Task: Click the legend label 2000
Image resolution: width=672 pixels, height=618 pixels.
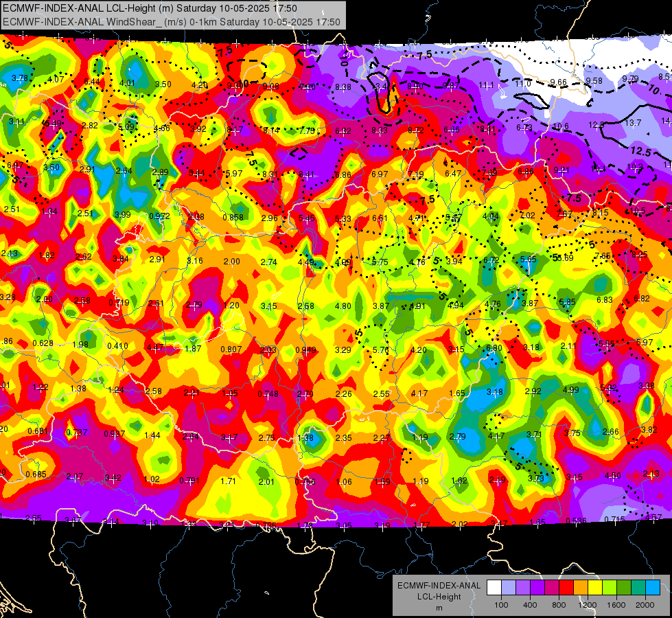Action: pos(645,605)
